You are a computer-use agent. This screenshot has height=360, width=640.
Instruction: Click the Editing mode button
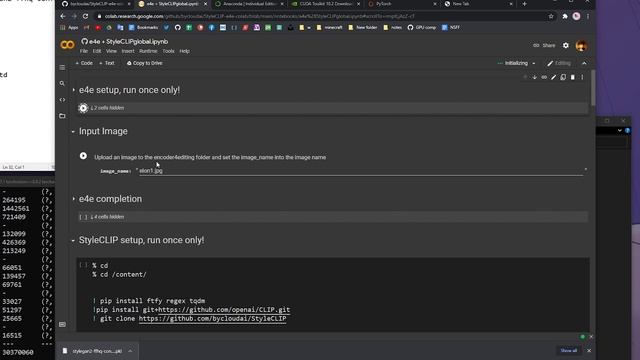tap(559, 63)
